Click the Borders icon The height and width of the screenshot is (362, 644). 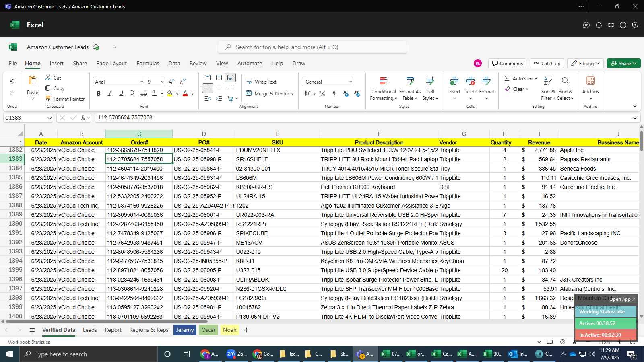[x=154, y=93]
